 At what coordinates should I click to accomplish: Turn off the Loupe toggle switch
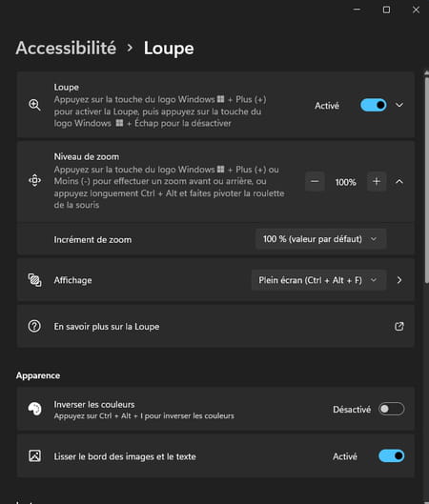(374, 105)
